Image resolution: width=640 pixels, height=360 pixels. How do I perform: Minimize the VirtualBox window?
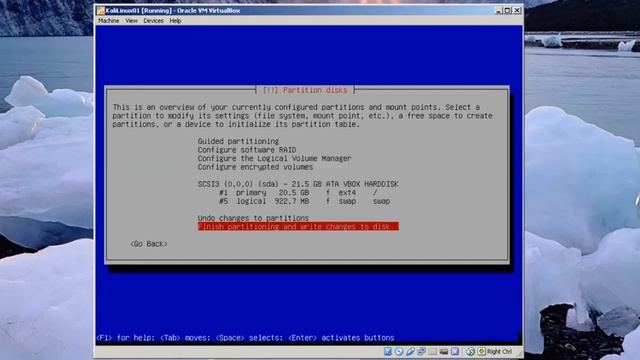[498, 10]
